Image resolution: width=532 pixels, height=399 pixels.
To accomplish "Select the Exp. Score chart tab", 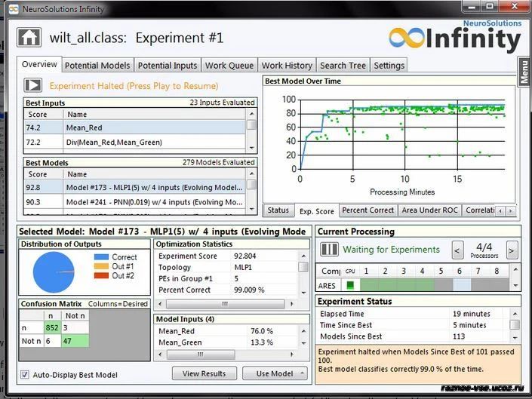I will [x=317, y=211].
